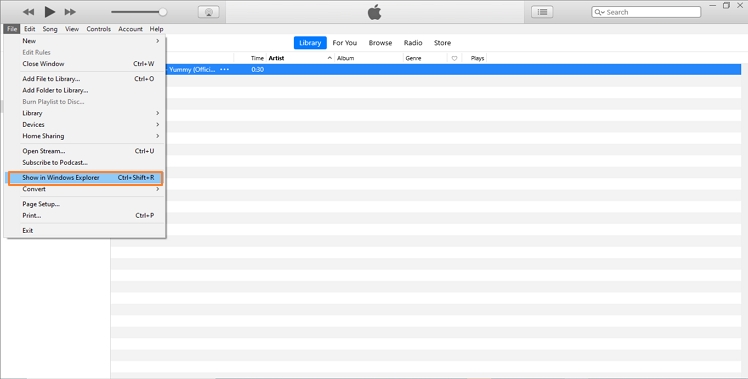Sort by the Plays column header
The image size is (748, 379).
[477, 58]
